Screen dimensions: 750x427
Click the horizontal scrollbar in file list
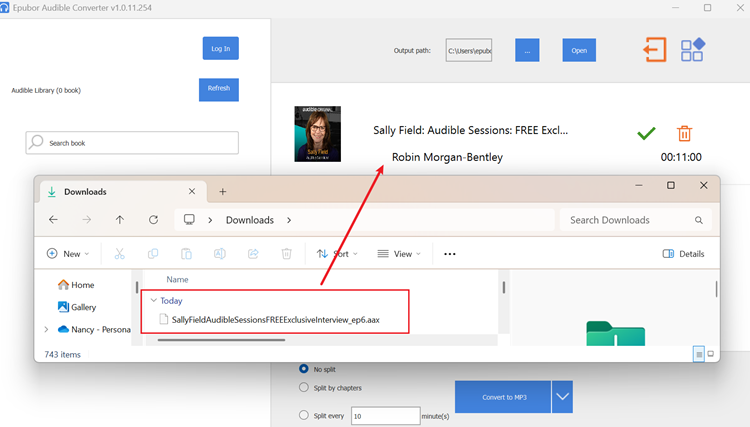click(221, 340)
